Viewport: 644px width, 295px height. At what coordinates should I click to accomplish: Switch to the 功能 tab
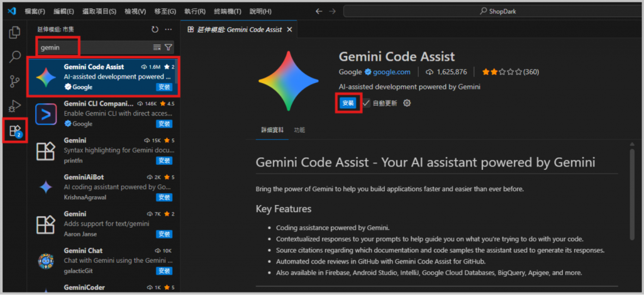coord(299,130)
